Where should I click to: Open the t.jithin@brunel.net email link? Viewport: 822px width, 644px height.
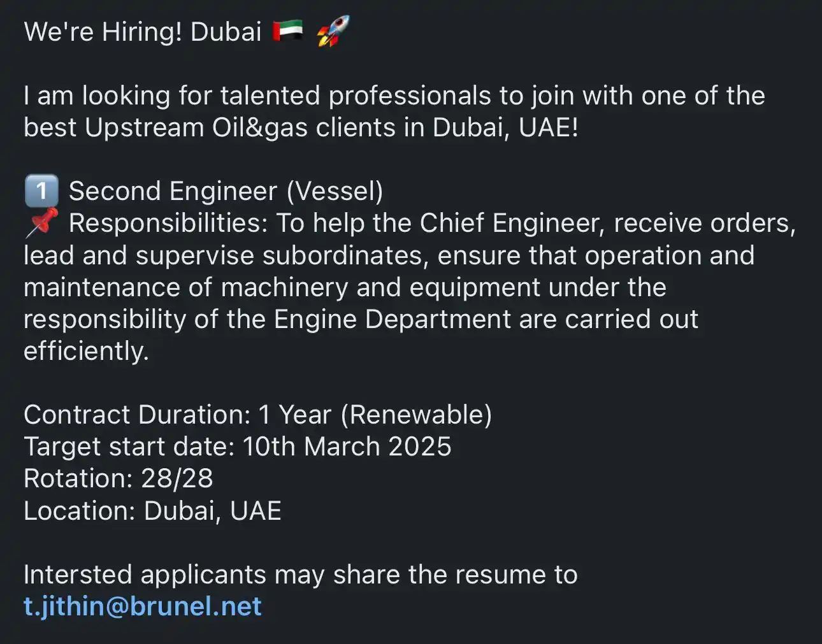(143, 606)
